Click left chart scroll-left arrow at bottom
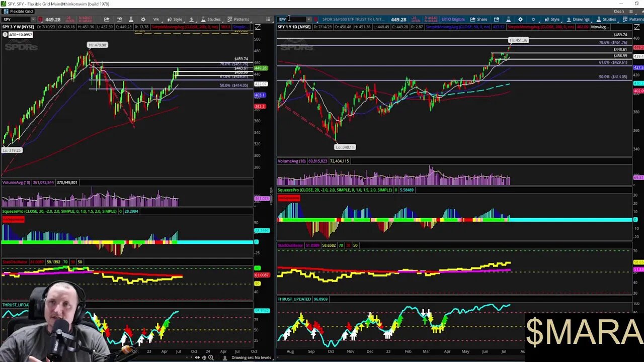Viewport: 644px width, 362px height. tap(187, 357)
